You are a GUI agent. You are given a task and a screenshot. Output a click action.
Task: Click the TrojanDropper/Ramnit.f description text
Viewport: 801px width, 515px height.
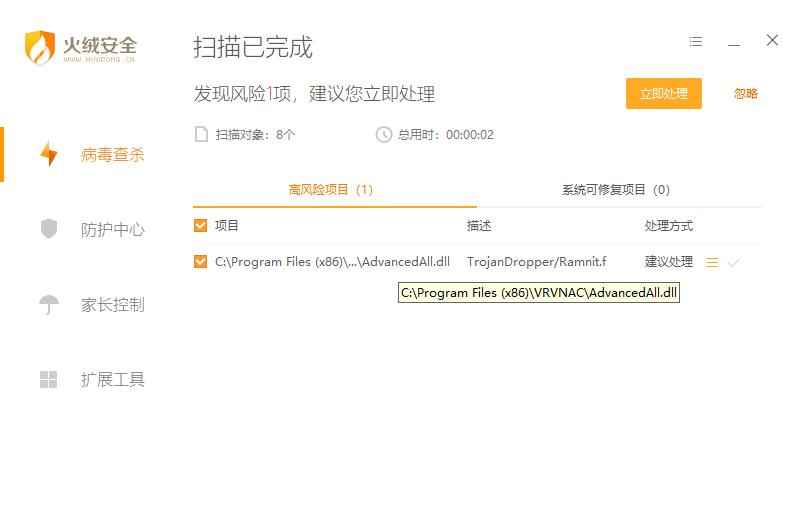[536, 262]
